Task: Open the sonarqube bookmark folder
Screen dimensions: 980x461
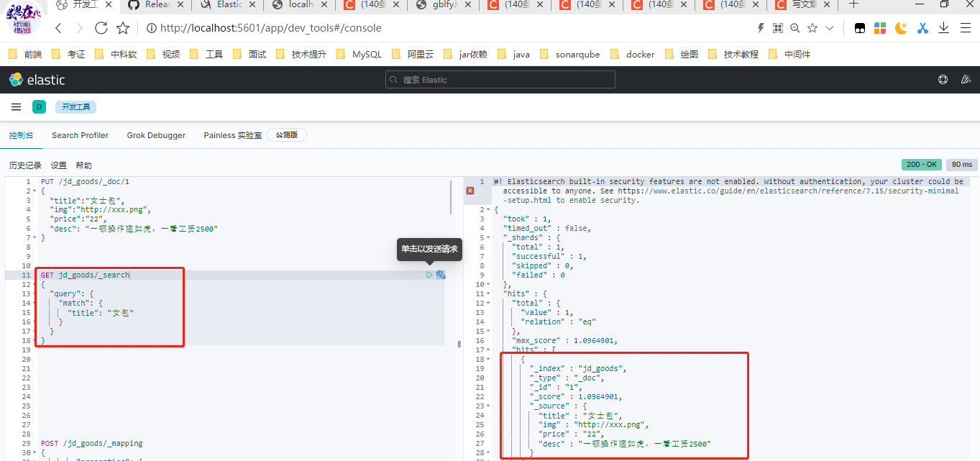Action: click(x=569, y=54)
